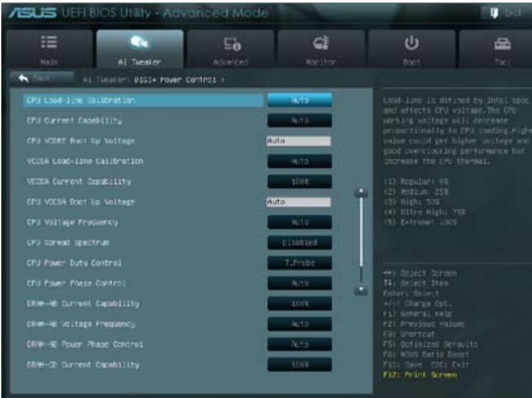
Task: Select the CPU VCCSA Boot Up Voltage label
Action: point(81,202)
